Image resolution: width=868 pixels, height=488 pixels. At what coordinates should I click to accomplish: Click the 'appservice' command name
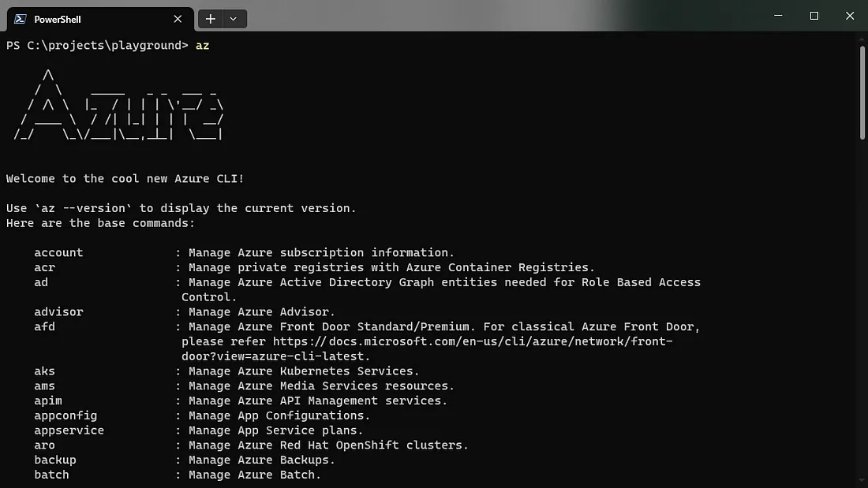[x=69, y=430]
